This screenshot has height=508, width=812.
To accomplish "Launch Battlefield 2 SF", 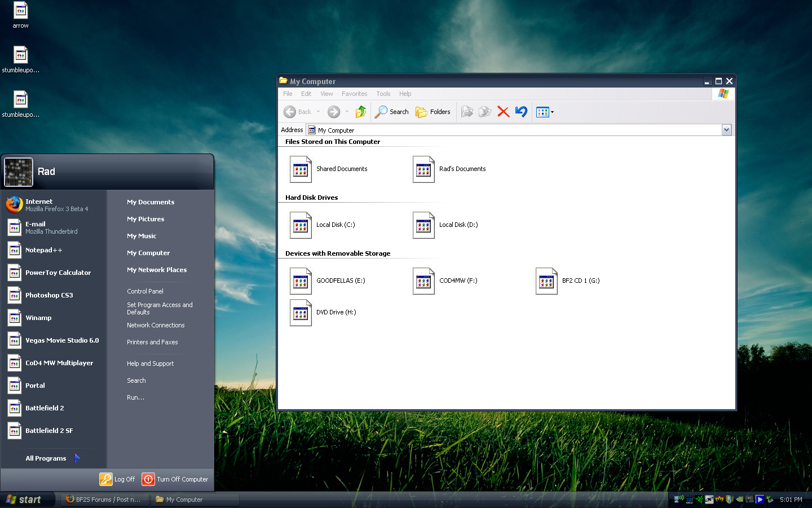I will pyautogui.click(x=54, y=431).
